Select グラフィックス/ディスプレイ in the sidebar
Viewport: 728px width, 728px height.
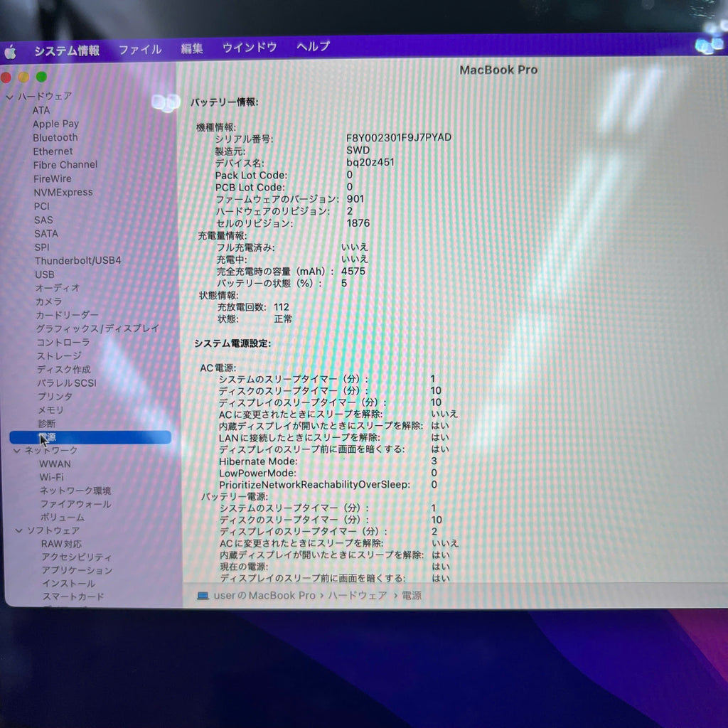pyautogui.click(x=97, y=328)
